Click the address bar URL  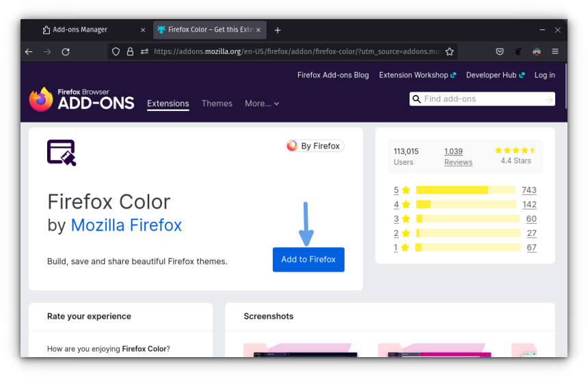click(x=297, y=51)
